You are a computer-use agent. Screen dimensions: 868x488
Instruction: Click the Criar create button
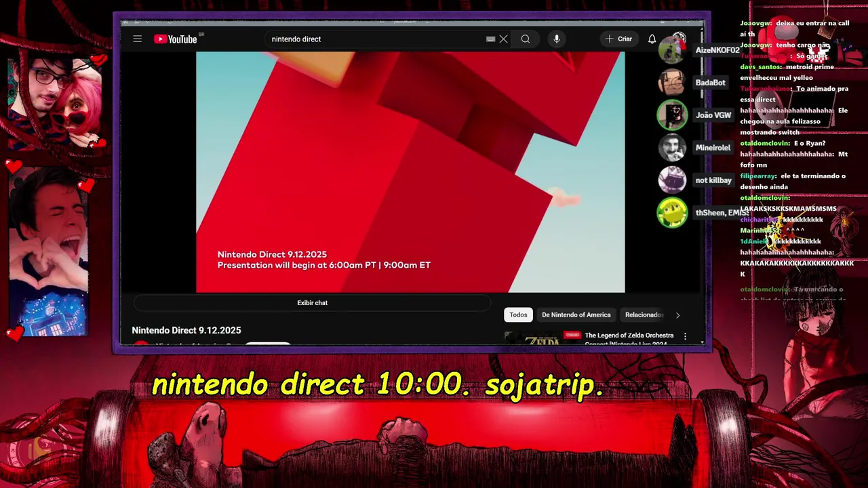618,39
